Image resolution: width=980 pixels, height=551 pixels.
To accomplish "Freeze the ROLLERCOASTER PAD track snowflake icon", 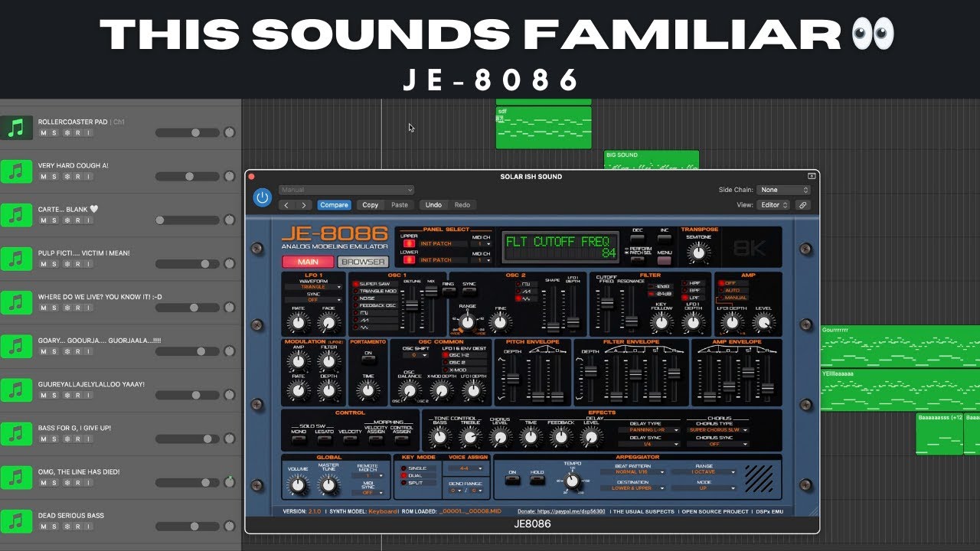I will [x=67, y=133].
